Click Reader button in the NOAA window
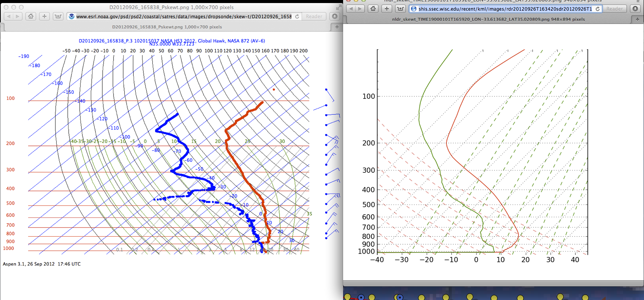 [x=314, y=16]
